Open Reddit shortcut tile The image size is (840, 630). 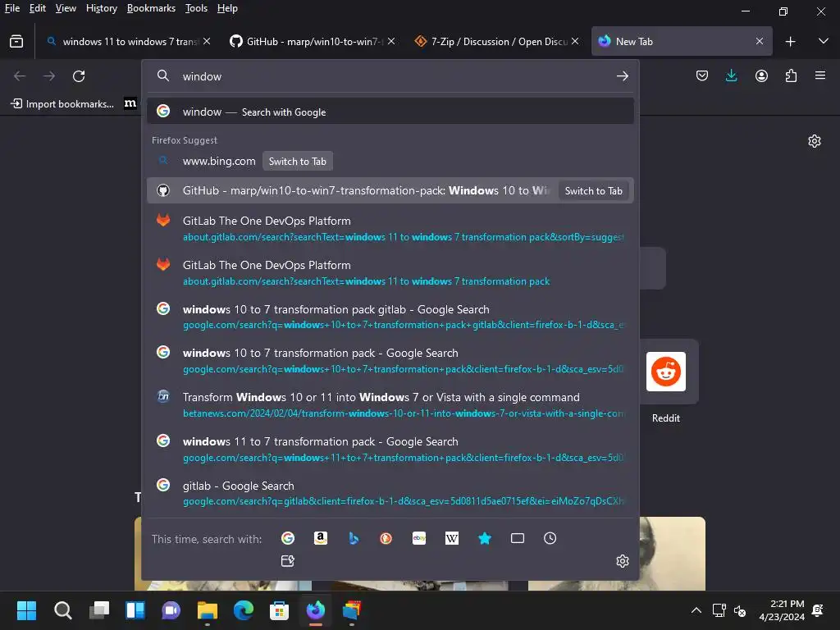click(x=666, y=372)
